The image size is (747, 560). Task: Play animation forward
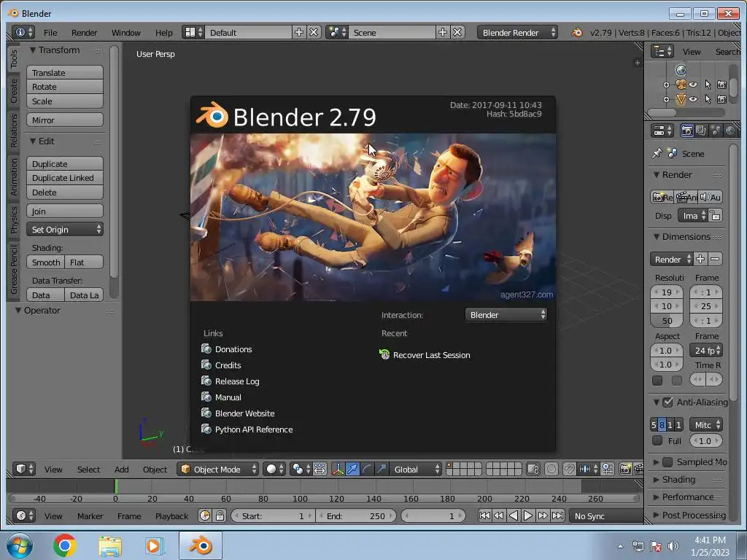528,516
